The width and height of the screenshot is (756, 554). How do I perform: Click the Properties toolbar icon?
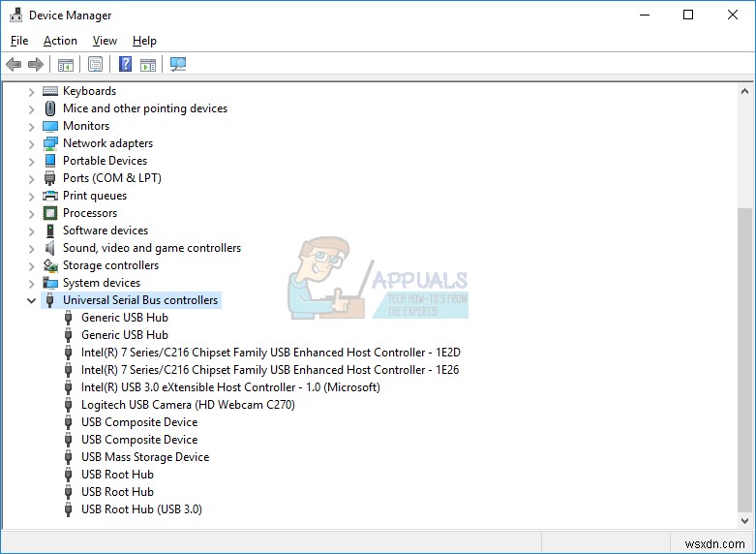(x=96, y=64)
